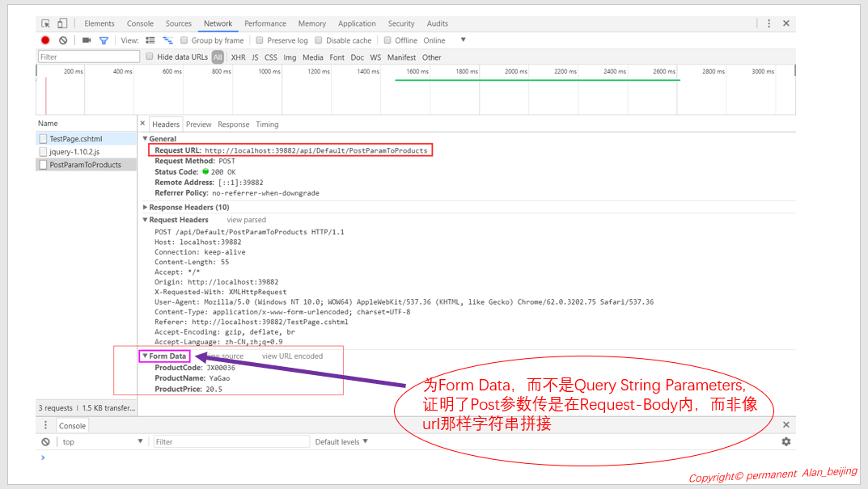868x489 pixels.
Task: Focus the console Filter input field
Action: (231, 441)
